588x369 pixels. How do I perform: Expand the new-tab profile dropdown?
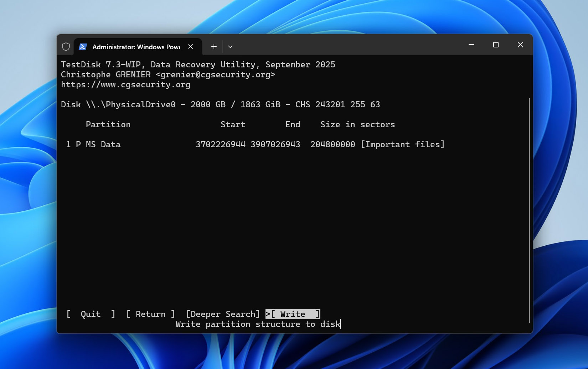click(230, 47)
